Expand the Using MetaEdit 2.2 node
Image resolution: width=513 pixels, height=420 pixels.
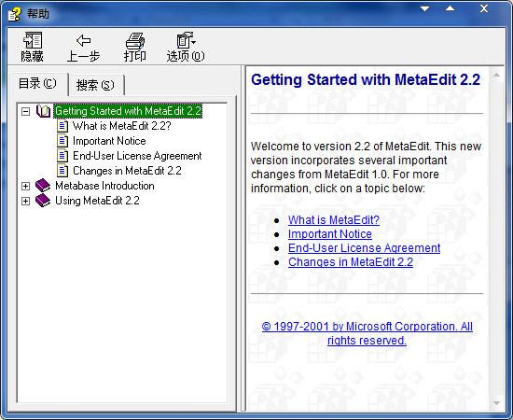pyautogui.click(x=25, y=201)
